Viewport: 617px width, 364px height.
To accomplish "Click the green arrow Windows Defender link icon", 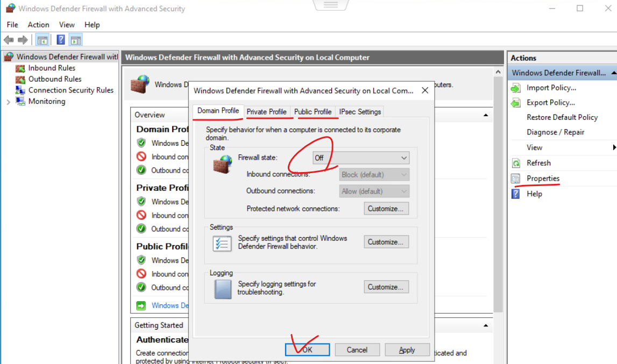I will (x=141, y=305).
